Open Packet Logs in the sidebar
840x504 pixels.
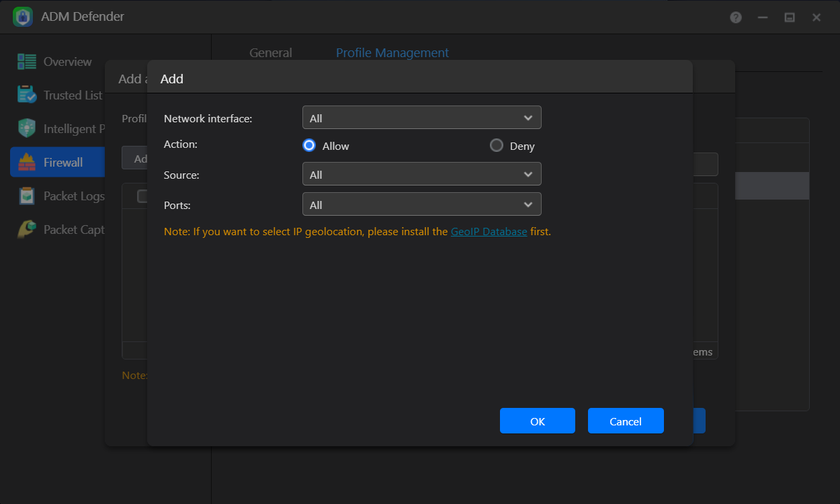pos(57,196)
